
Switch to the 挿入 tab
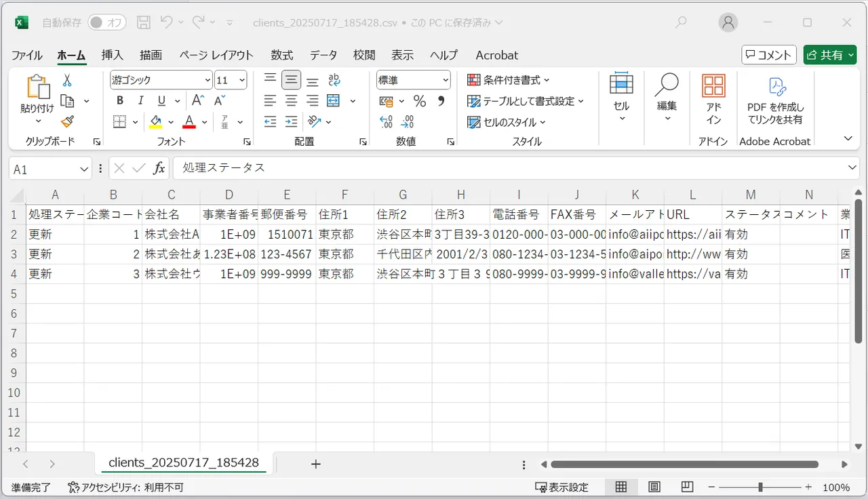coord(112,55)
